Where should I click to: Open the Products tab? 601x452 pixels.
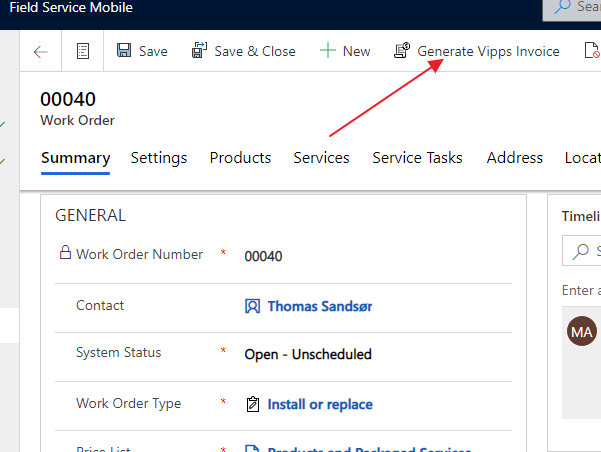[240, 158]
